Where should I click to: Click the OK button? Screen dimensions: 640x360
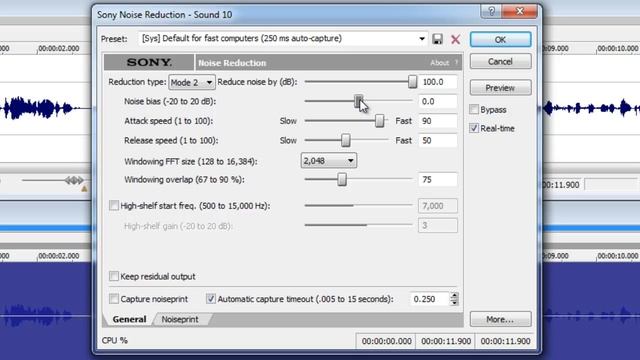[x=500, y=40]
